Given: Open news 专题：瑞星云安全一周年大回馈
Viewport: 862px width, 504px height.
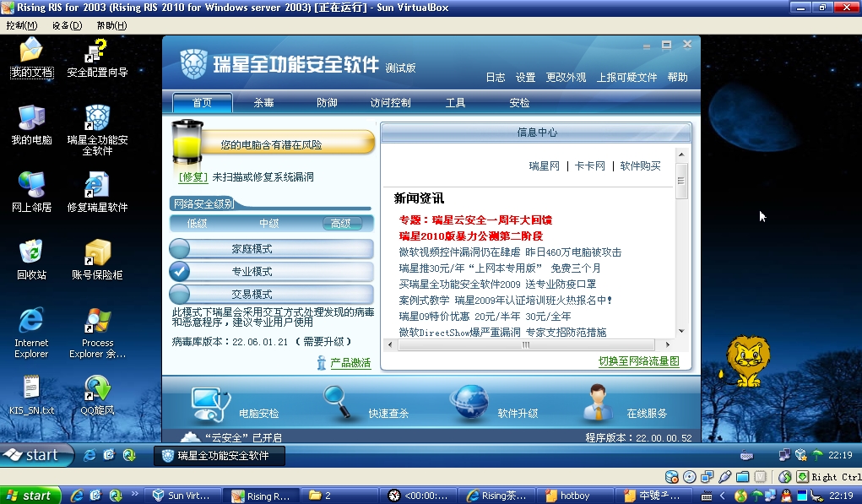Looking at the screenshot, I should click(x=475, y=219).
